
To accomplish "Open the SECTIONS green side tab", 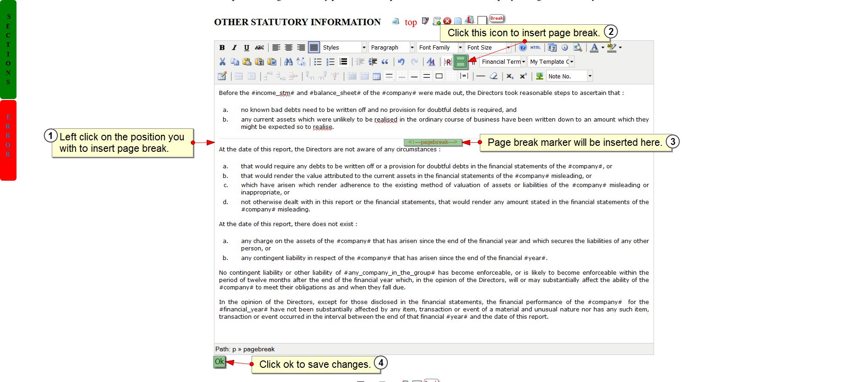I will click(8, 50).
